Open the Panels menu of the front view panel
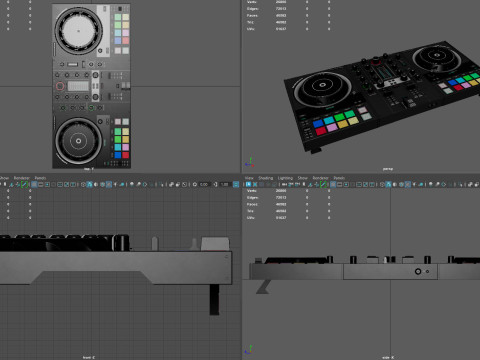 (x=40, y=178)
